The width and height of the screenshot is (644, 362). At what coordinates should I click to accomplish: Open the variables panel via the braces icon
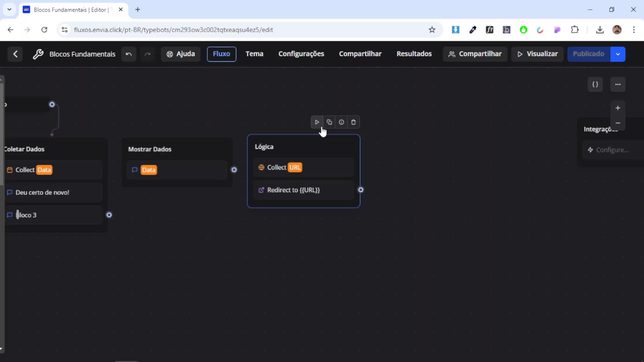click(595, 84)
